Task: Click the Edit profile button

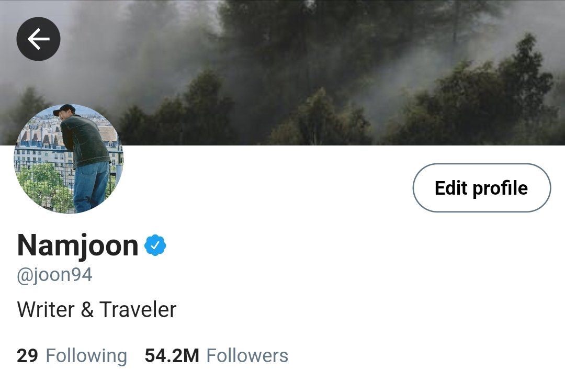Action: tap(481, 188)
